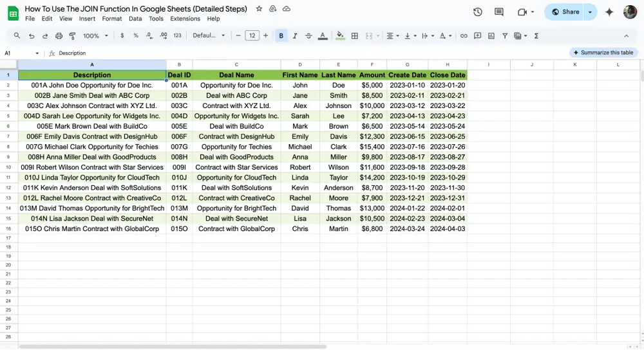
Task: Toggle strikethrough formatting button
Action: (x=308, y=36)
